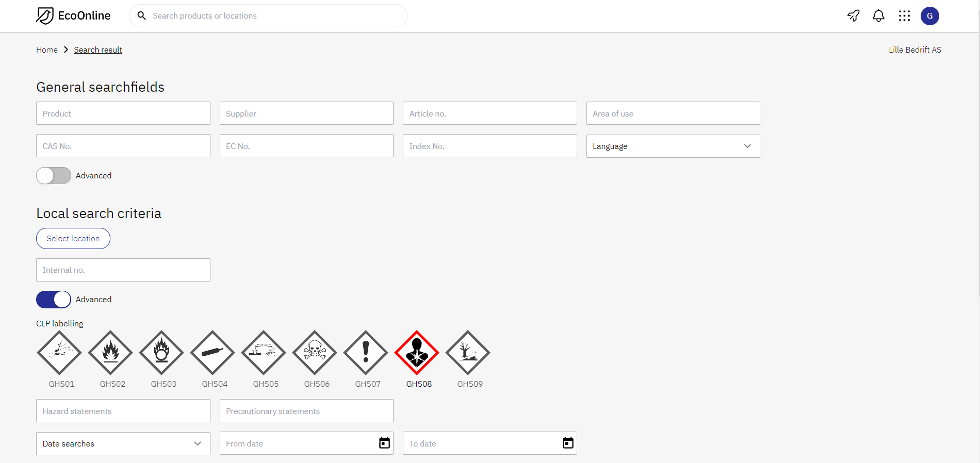Select the GHS02 flammable pictogram
The height and width of the screenshot is (463, 980).
pos(110,353)
